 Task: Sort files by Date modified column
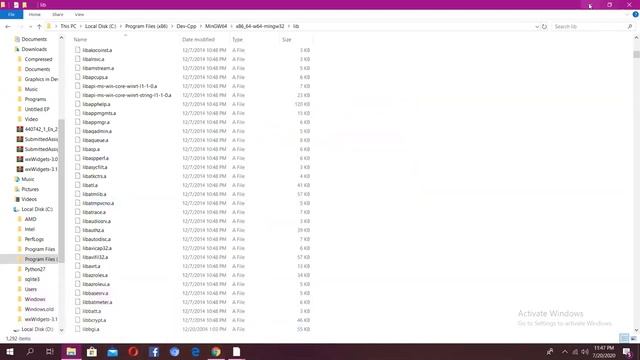click(198, 40)
